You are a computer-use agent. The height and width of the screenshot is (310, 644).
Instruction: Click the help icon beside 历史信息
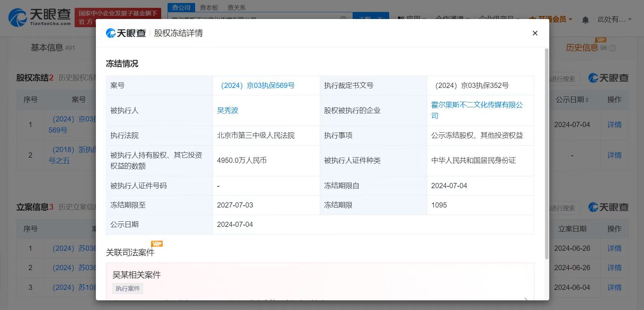point(612,48)
